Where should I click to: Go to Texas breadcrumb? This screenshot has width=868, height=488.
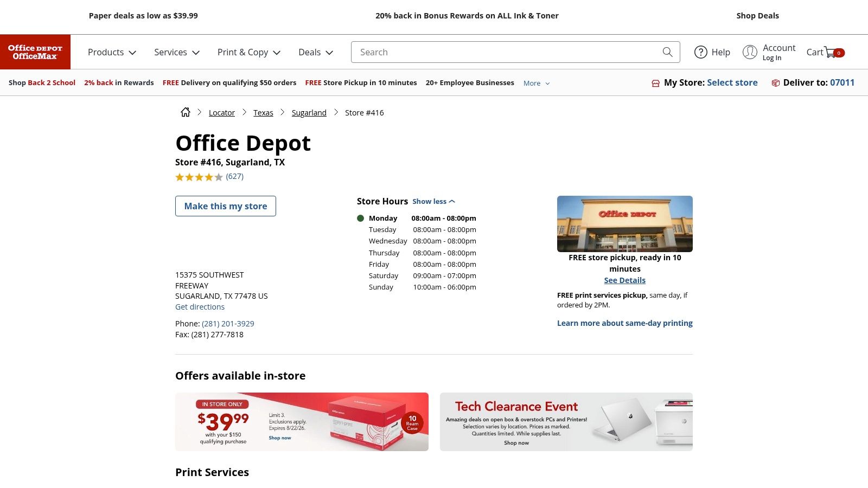263,113
